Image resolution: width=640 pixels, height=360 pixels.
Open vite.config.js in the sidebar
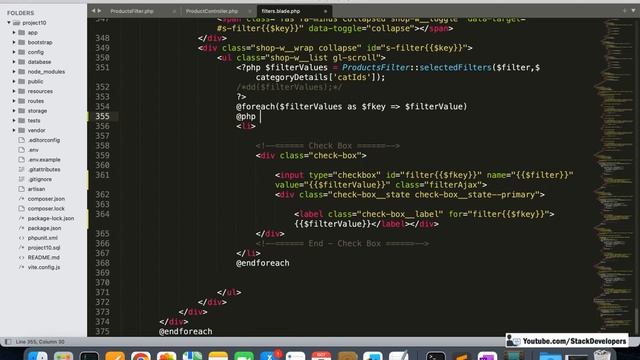[x=44, y=267]
